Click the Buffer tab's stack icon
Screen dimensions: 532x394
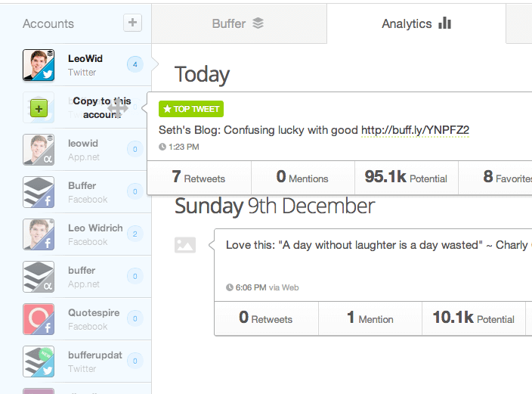pyautogui.click(x=258, y=23)
